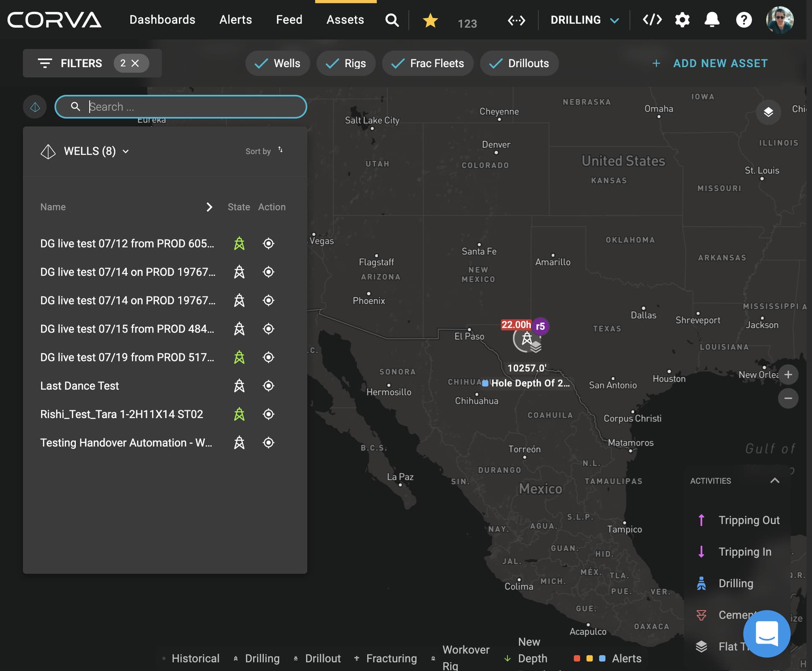Zoom out on the map
812x671 pixels.
click(788, 398)
